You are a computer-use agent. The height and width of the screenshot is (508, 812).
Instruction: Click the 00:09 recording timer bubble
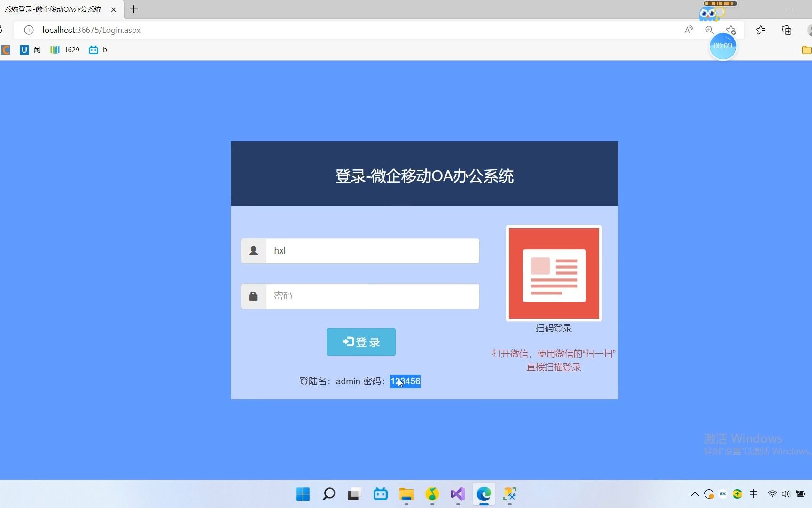723,46
